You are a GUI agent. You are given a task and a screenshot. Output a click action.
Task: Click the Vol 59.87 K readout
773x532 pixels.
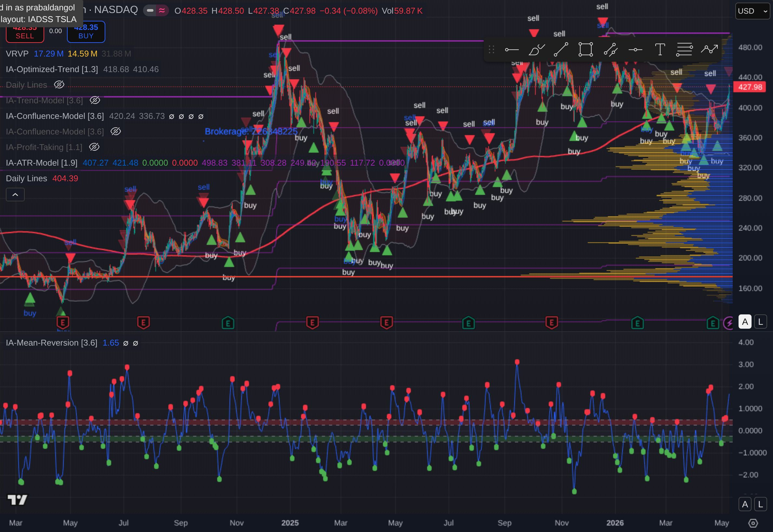pyautogui.click(x=402, y=11)
